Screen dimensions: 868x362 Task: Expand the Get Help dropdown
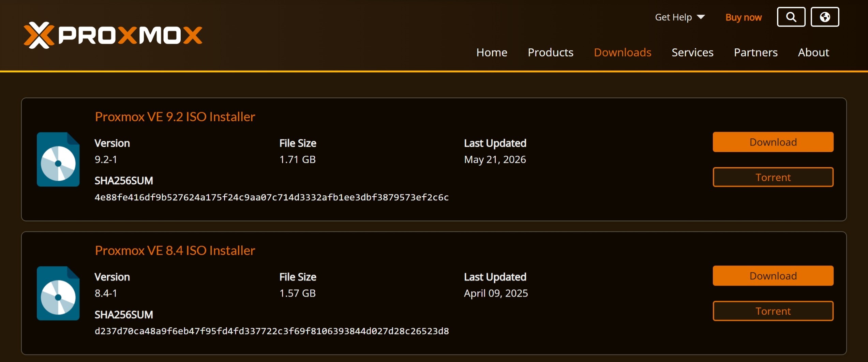click(x=680, y=17)
